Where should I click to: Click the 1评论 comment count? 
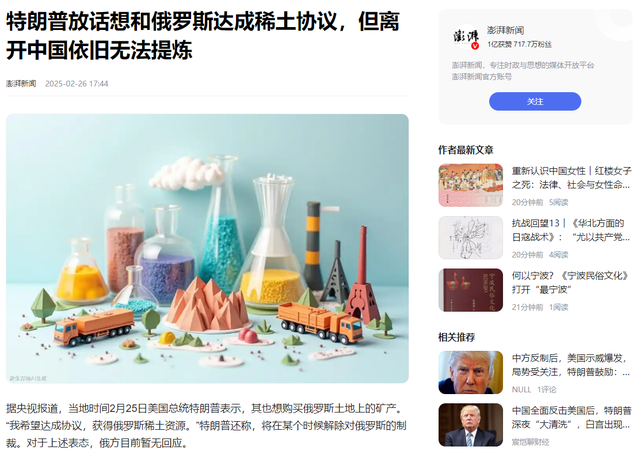[x=547, y=389]
